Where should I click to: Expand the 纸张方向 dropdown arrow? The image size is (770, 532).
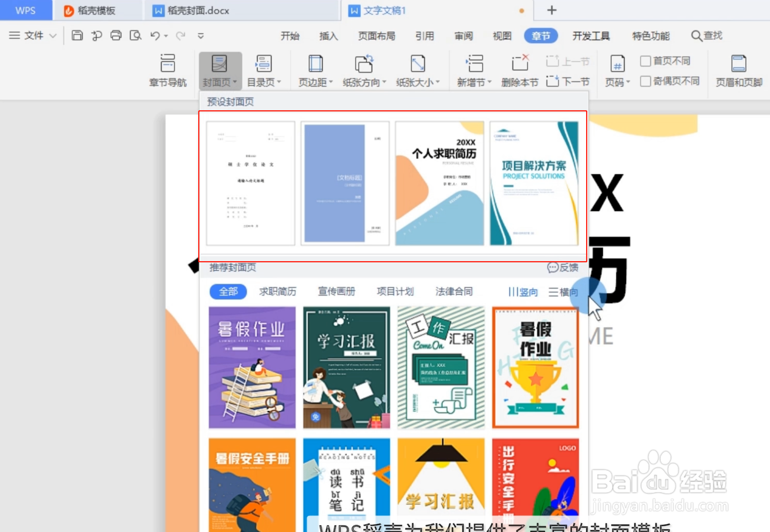click(x=384, y=82)
